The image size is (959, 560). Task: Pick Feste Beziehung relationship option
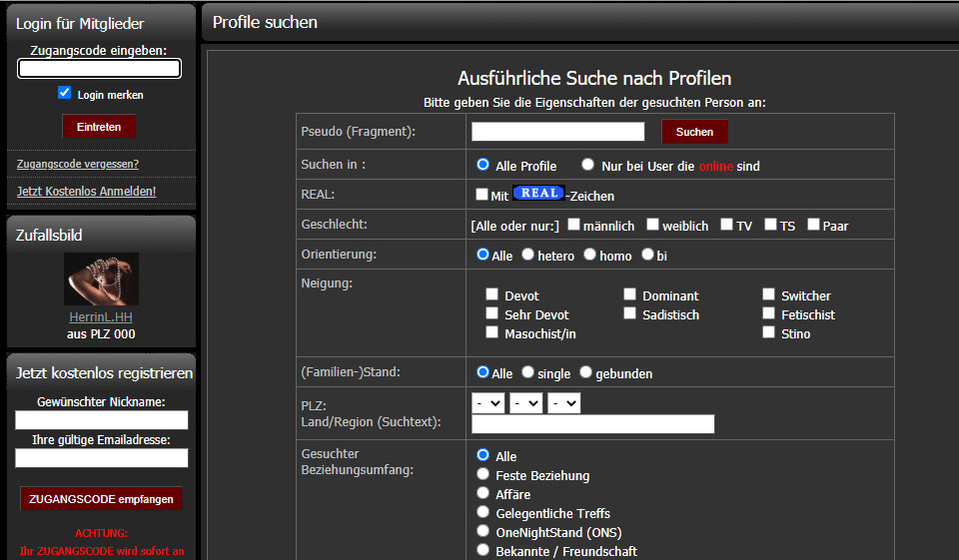483,474
